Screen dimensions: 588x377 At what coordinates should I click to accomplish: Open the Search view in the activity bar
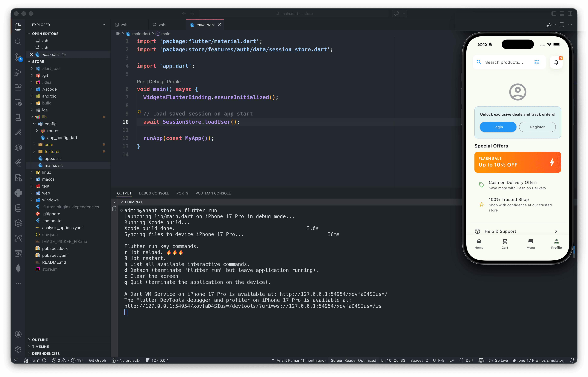point(18,42)
